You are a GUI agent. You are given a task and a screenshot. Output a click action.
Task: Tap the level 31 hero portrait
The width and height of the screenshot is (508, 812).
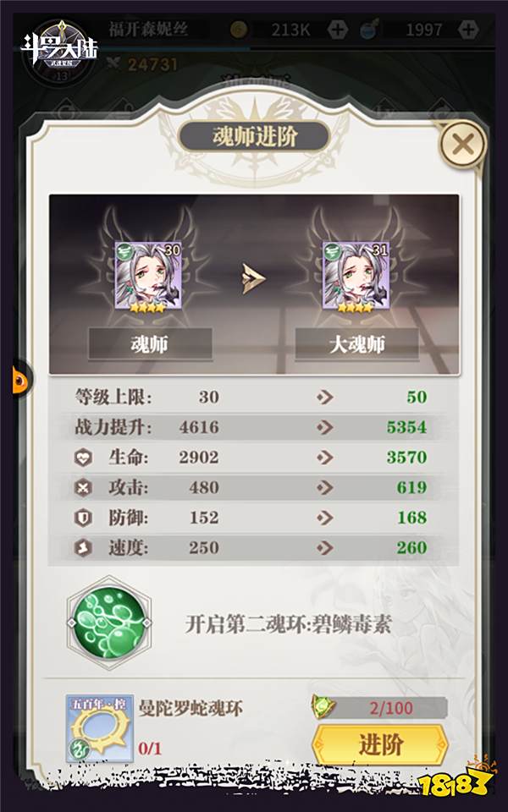(356, 275)
